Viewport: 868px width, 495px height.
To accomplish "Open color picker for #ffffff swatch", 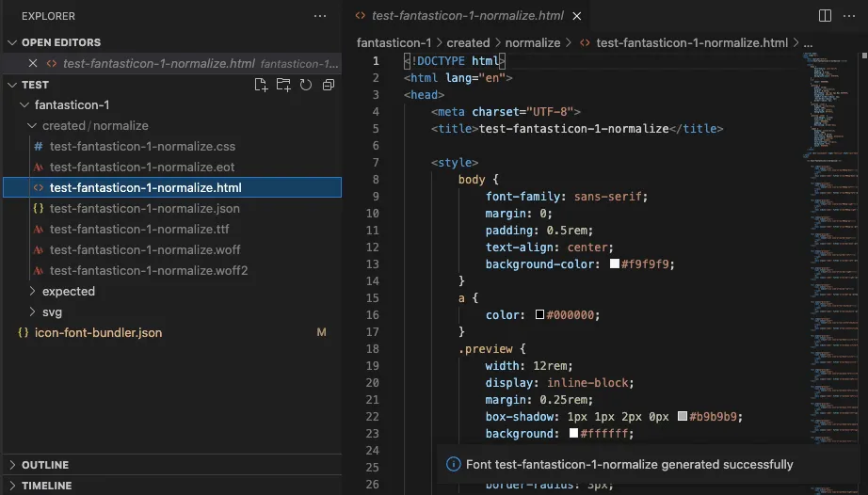I will pos(573,433).
